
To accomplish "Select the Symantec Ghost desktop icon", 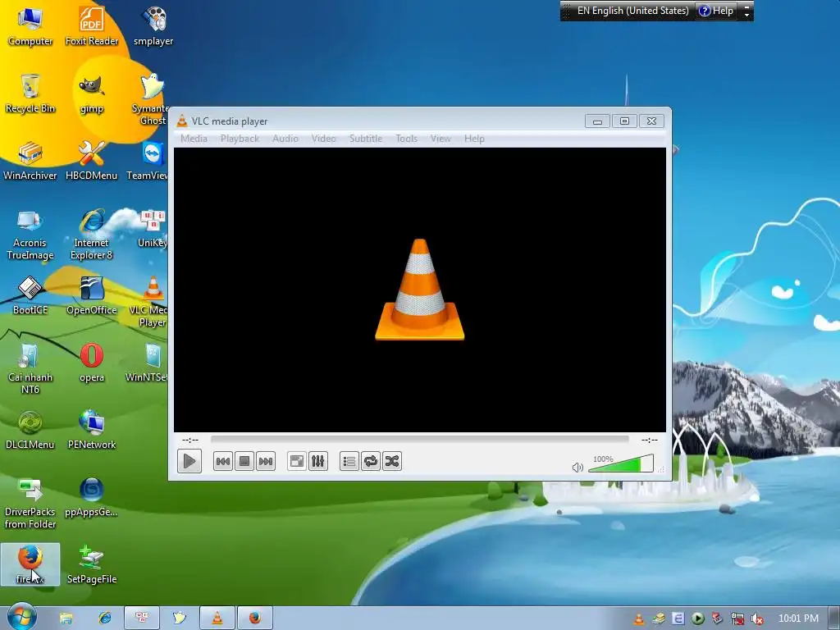I will point(150,99).
